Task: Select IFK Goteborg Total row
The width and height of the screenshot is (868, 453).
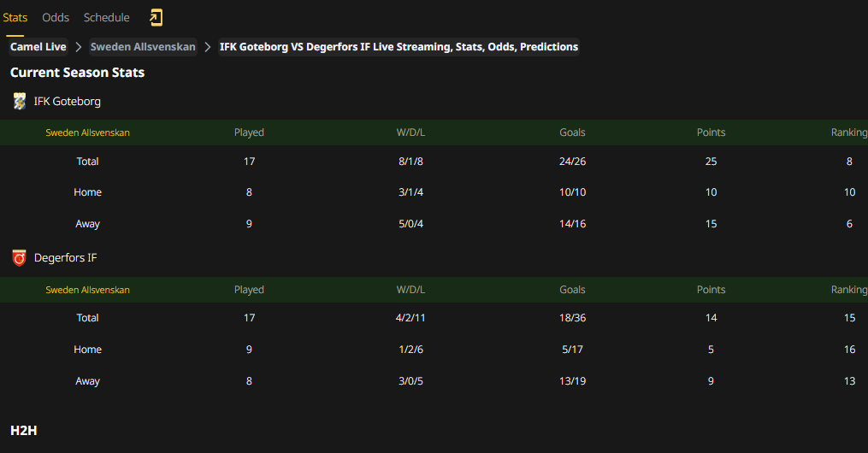Action: coord(434,162)
